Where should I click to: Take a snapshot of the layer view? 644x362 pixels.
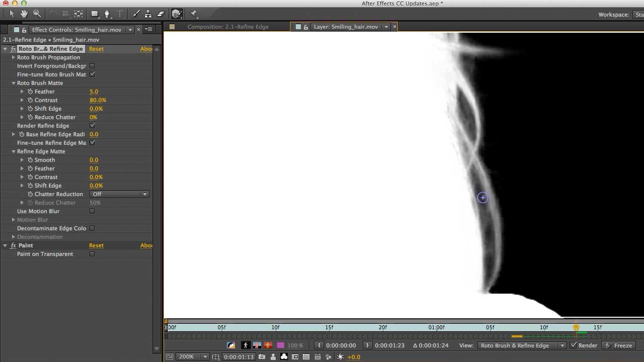click(x=262, y=357)
